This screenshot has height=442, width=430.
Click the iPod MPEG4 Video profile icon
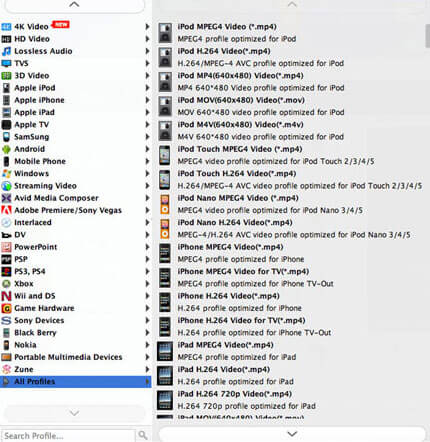pos(165,33)
